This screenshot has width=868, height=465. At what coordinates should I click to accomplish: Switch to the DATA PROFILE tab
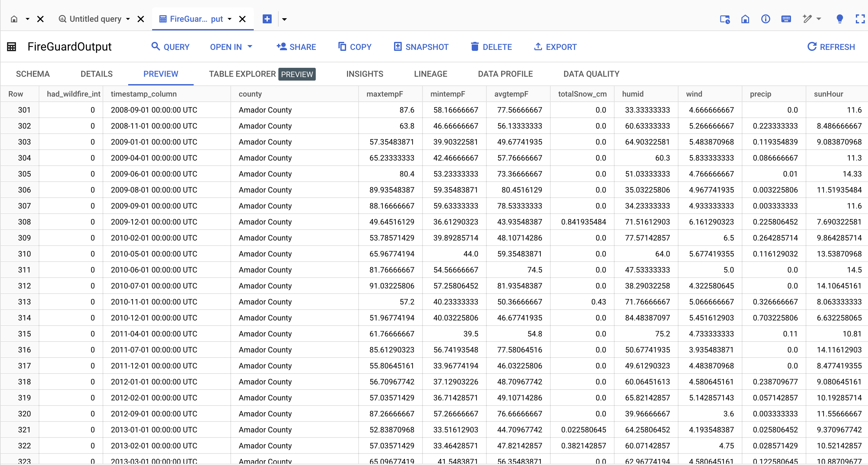tap(505, 74)
